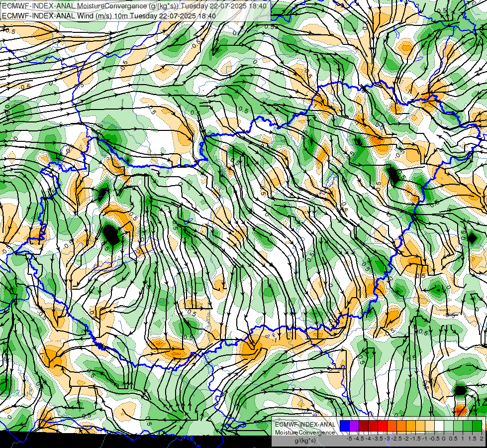
Task: Click pale peach swatch -1 to -0.5
Action: [430, 426]
